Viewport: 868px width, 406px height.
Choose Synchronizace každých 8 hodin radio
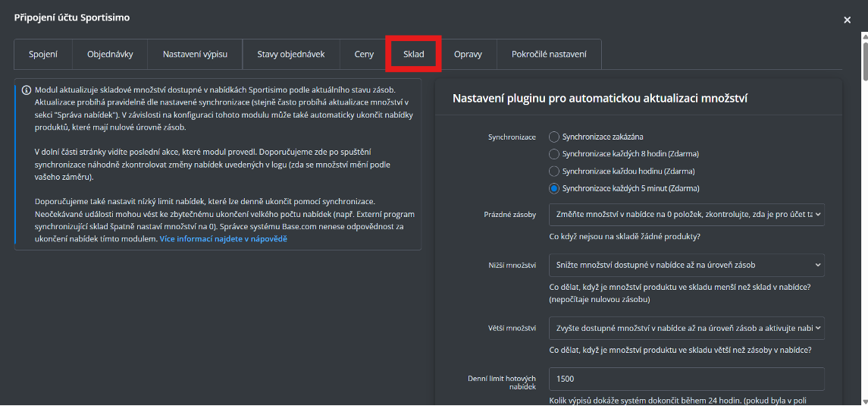coord(553,154)
